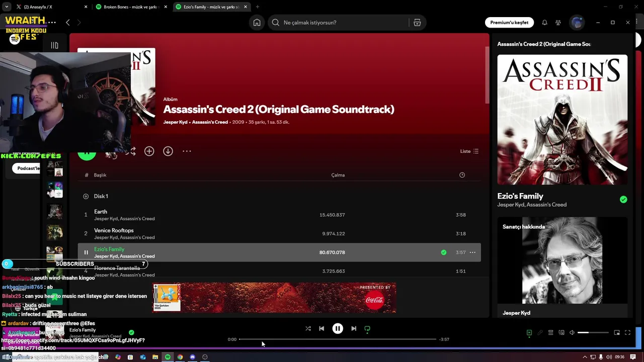Go forward with the right arrow
Screen dimensions: 644x362
79,23
